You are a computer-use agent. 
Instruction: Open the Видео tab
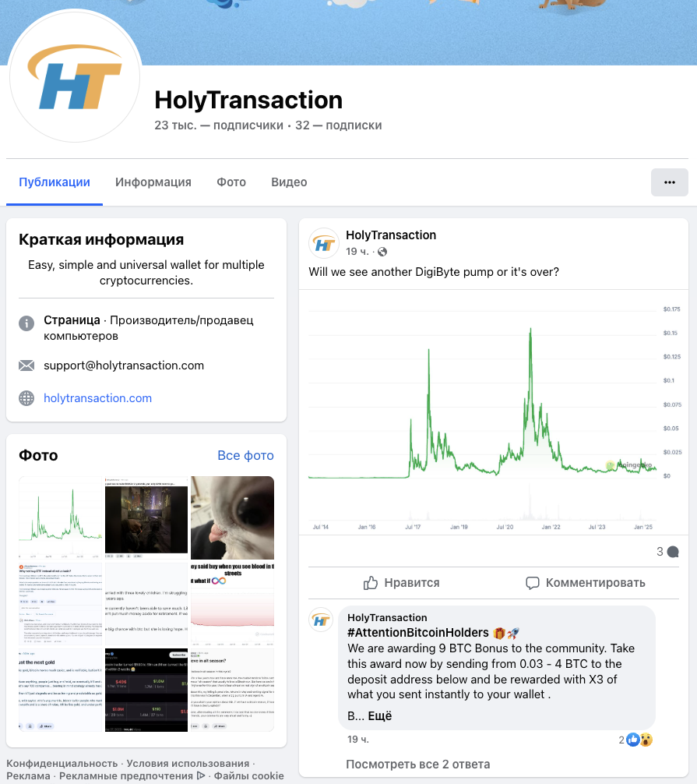point(289,182)
